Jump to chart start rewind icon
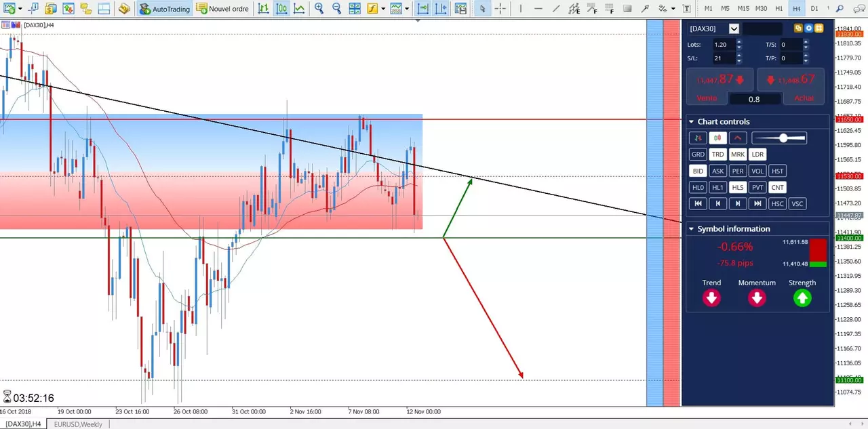 698,204
